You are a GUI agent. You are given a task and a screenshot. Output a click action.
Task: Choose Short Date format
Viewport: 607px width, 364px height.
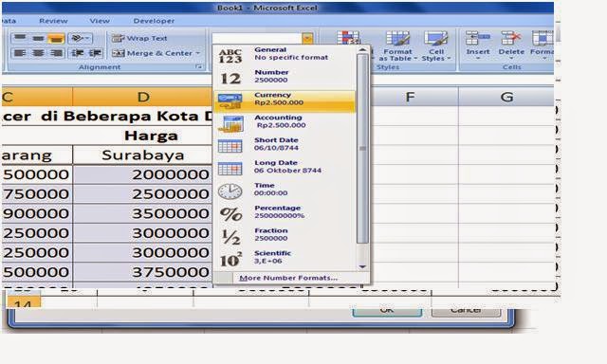[285, 146]
